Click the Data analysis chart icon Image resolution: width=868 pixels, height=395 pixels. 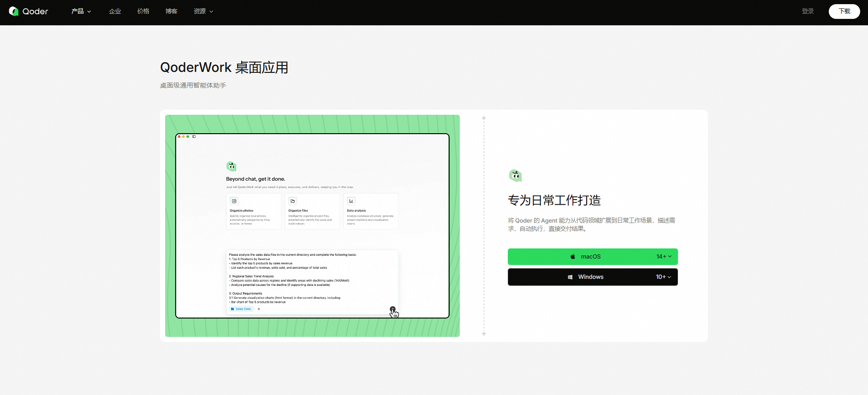(351, 201)
